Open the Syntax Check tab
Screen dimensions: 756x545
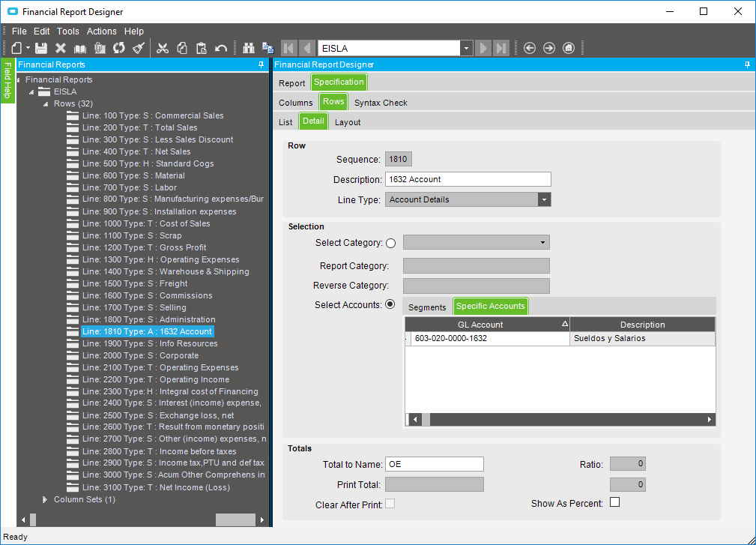[381, 103]
